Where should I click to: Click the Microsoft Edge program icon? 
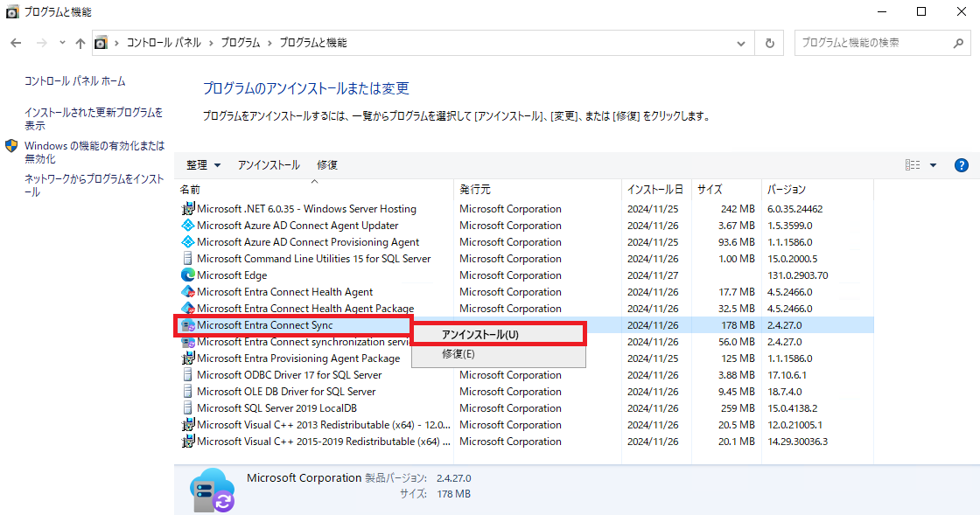pyautogui.click(x=187, y=275)
